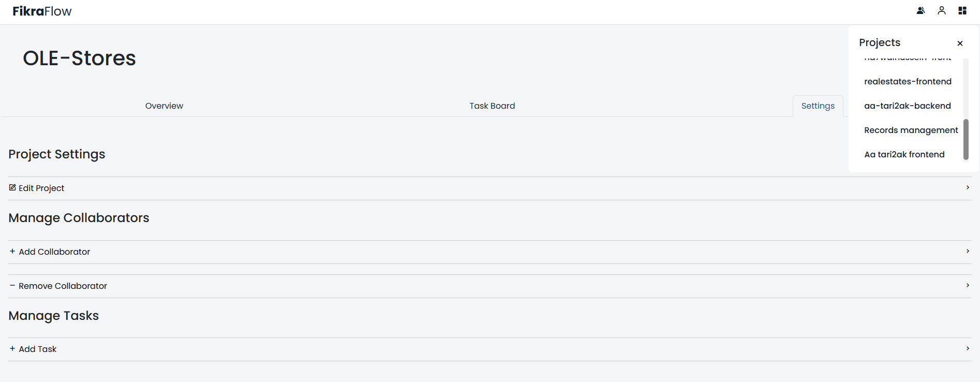Toggle the projects grid icon
This screenshot has width=980, height=382.
(962, 10)
